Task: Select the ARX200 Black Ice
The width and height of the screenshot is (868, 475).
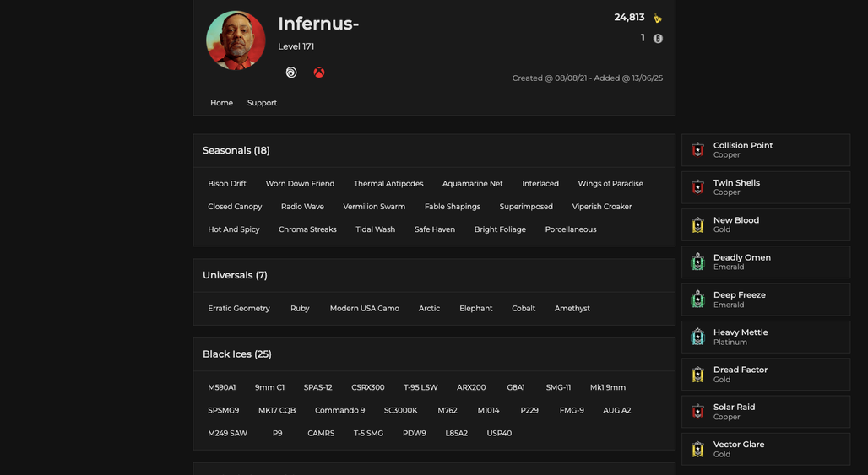Action: point(471,387)
